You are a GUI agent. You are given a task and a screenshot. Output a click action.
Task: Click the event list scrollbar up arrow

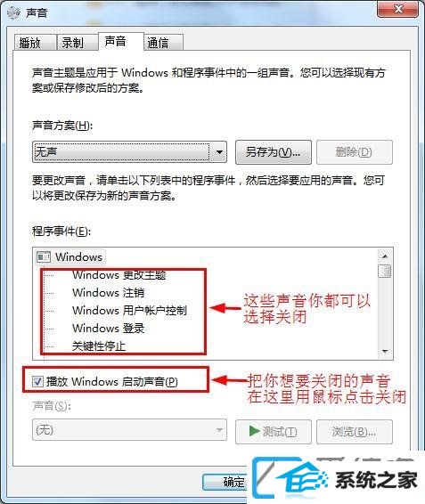(x=385, y=256)
